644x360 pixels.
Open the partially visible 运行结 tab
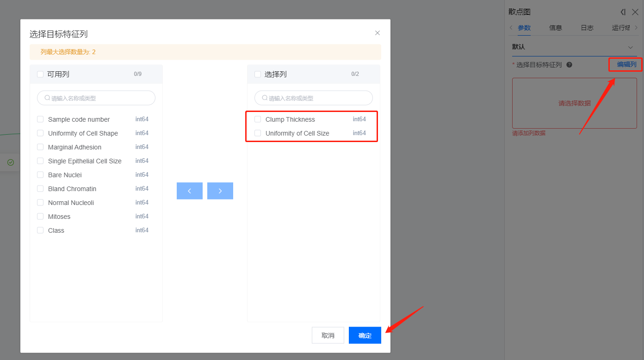[621, 28]
